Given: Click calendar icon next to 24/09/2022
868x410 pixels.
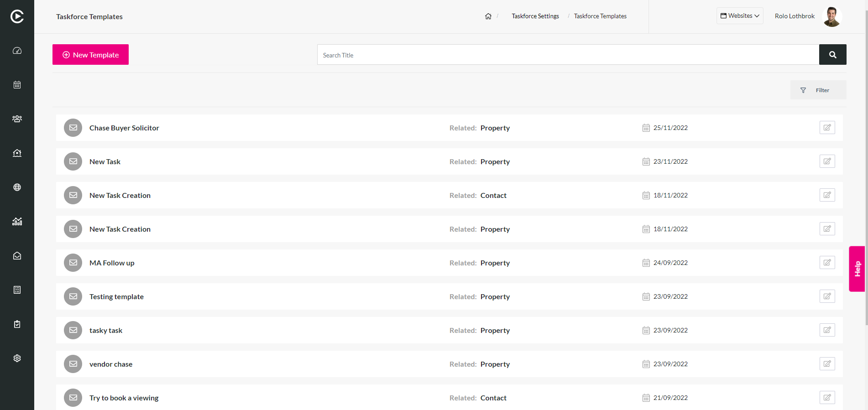Looking at the screenshot, I should 646,263.
